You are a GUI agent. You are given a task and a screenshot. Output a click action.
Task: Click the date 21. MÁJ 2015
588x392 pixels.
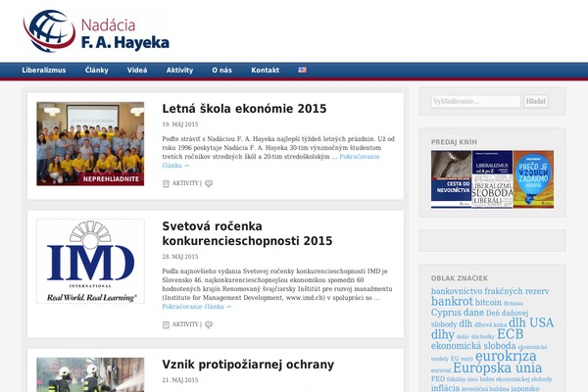[180, 380]
